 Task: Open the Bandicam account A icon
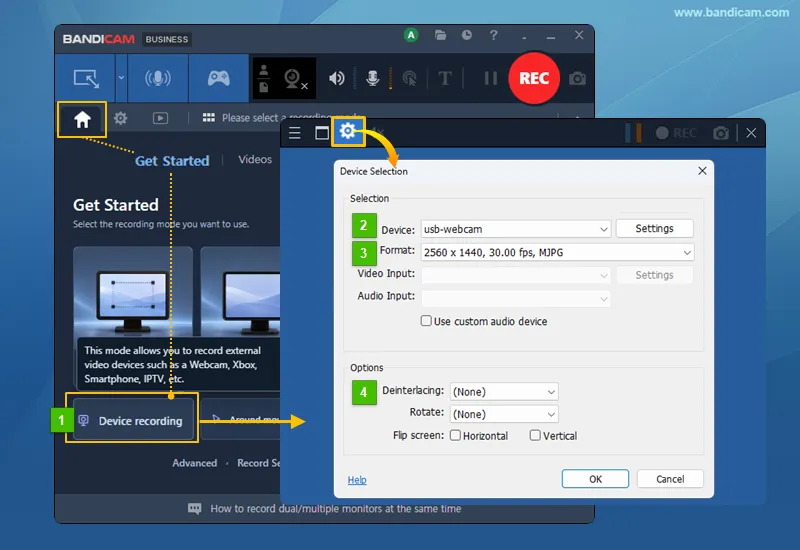tap(411, 35)
